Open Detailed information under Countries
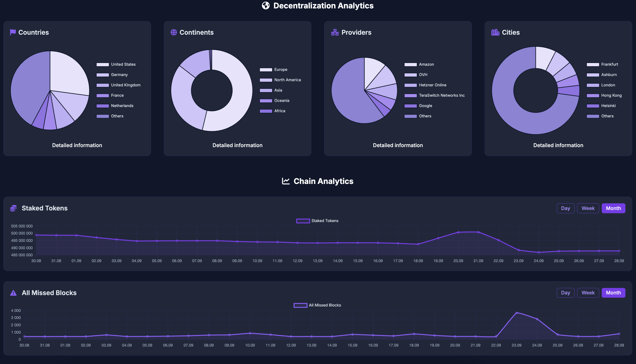Screen dimensions: 636x364 pyautogui.click(x=77, y=145)
